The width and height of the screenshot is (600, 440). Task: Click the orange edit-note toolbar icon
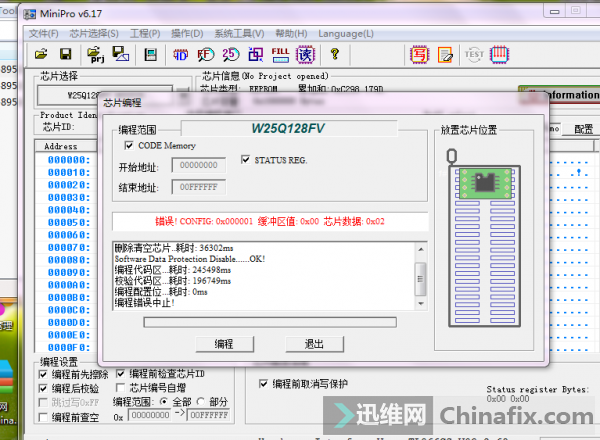pos(445,55)
